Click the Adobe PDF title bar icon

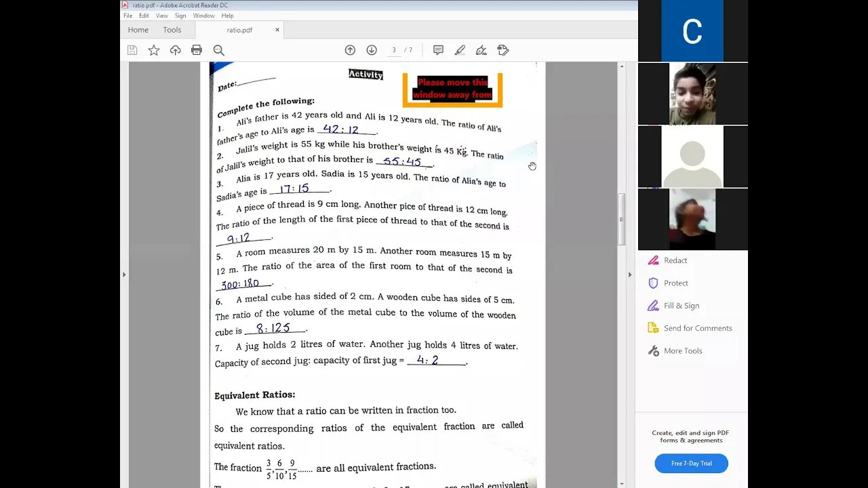click(125, 5)
